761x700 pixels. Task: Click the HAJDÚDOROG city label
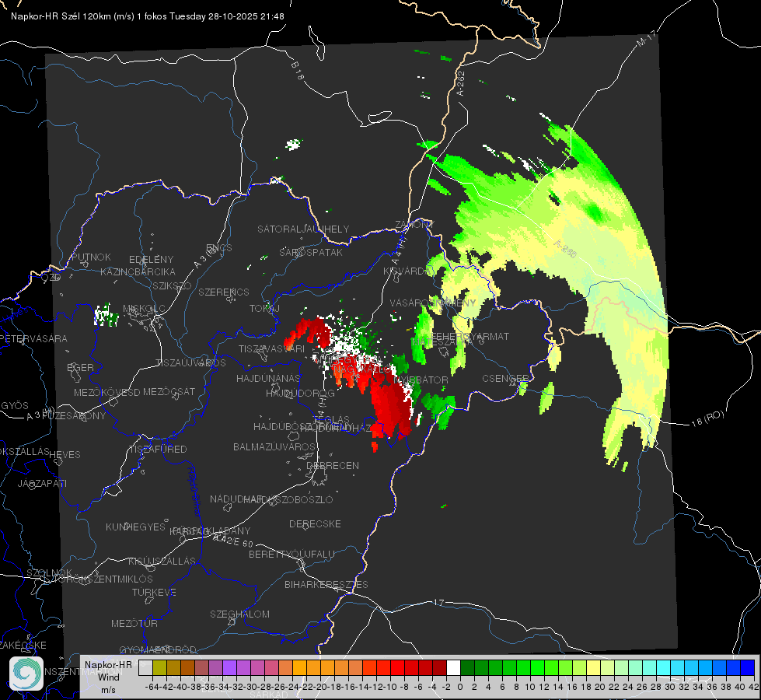click(x=300, y=393)
